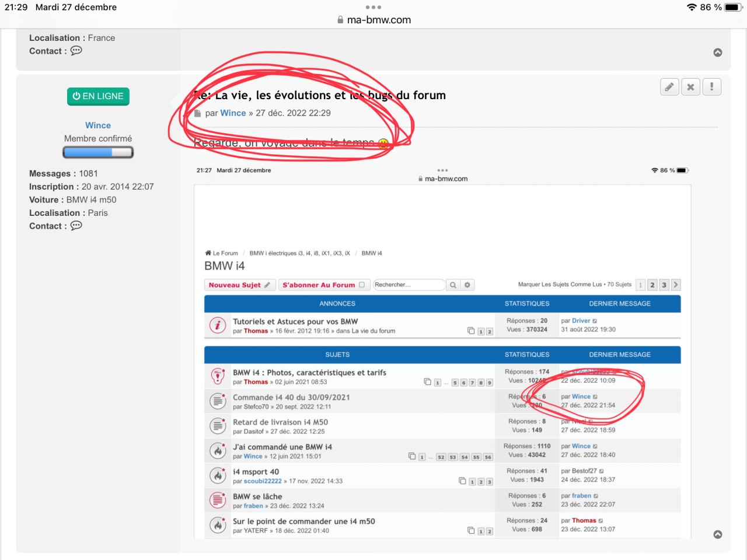The width and height of the screenshot is (747, 560).
Task: Click Wince author link next to post date
Action: click(x=233, y=113)
